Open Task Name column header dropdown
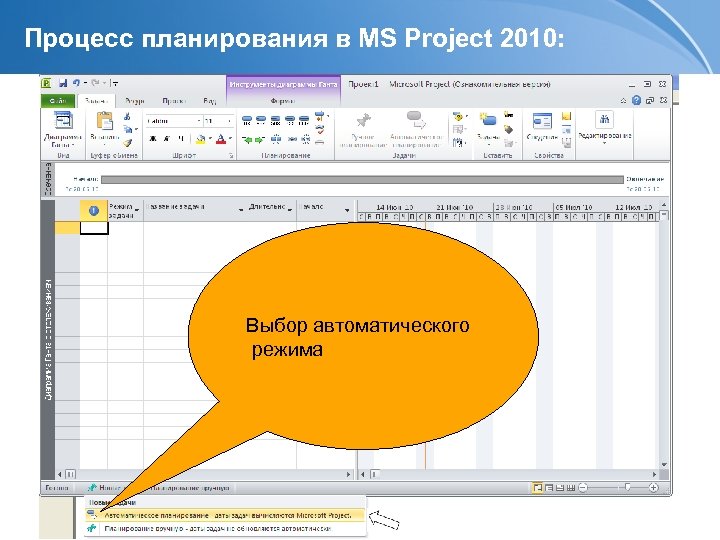 241,210
